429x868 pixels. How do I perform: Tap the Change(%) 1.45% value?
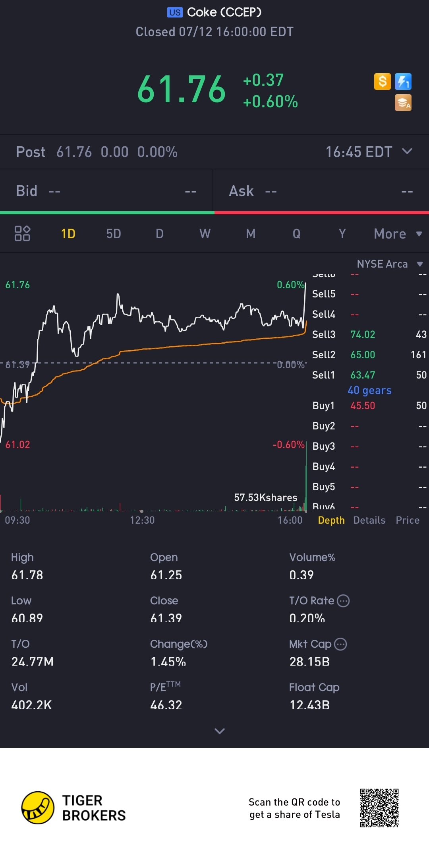pos(168,661)
